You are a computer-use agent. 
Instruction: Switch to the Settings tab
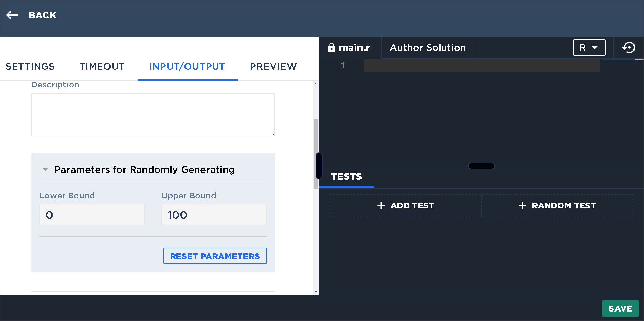[x=30, y=66]
